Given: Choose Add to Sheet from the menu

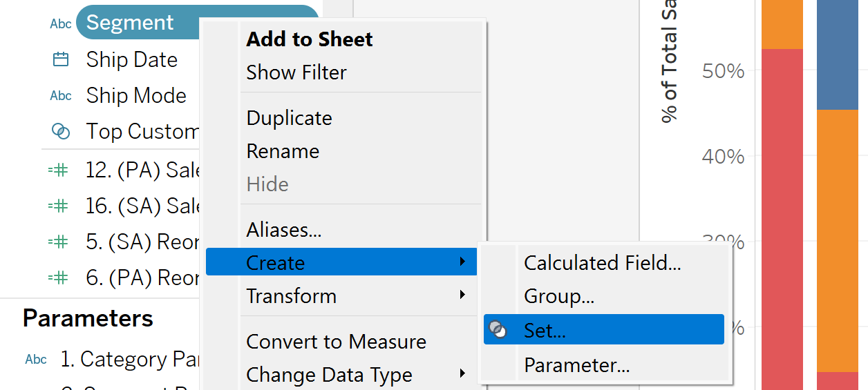Looking at the screenshot, I should click(309, 39).
